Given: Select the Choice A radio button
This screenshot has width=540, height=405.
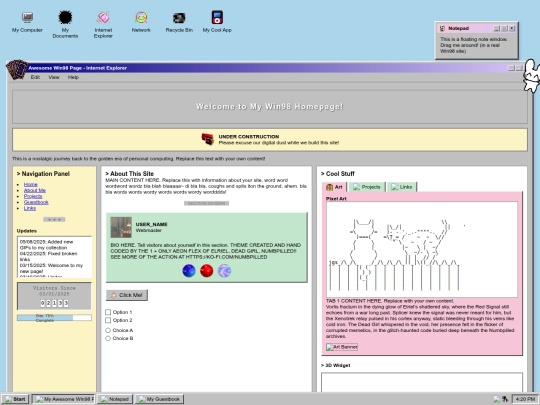Looking at the screenshot, I should tap(108, 330).
